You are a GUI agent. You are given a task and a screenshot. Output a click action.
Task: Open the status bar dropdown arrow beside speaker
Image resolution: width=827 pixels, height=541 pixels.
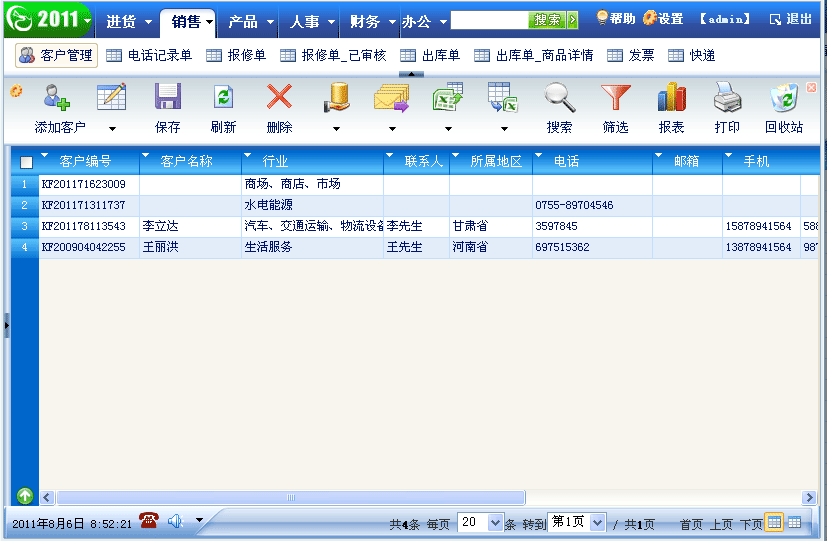click(x=199, y=520)
